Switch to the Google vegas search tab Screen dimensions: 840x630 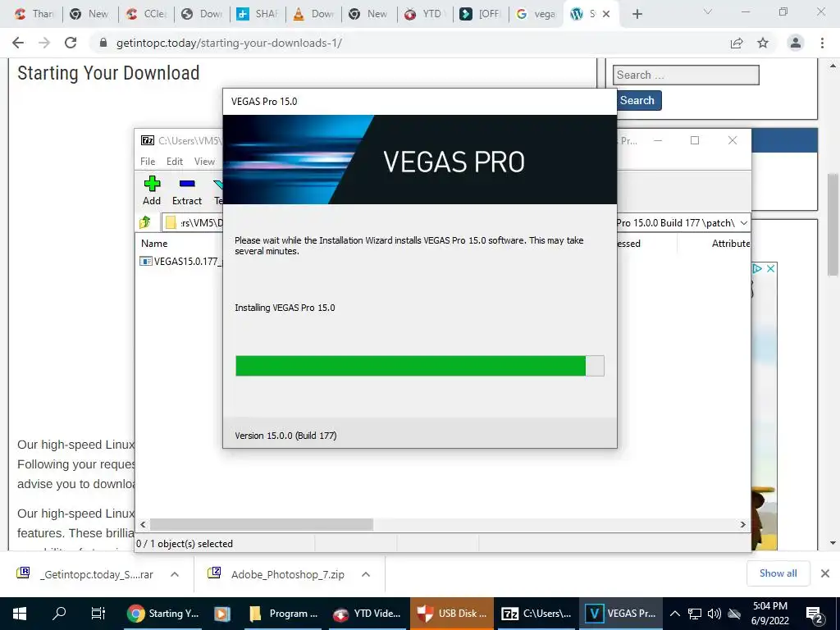point(536,14)
